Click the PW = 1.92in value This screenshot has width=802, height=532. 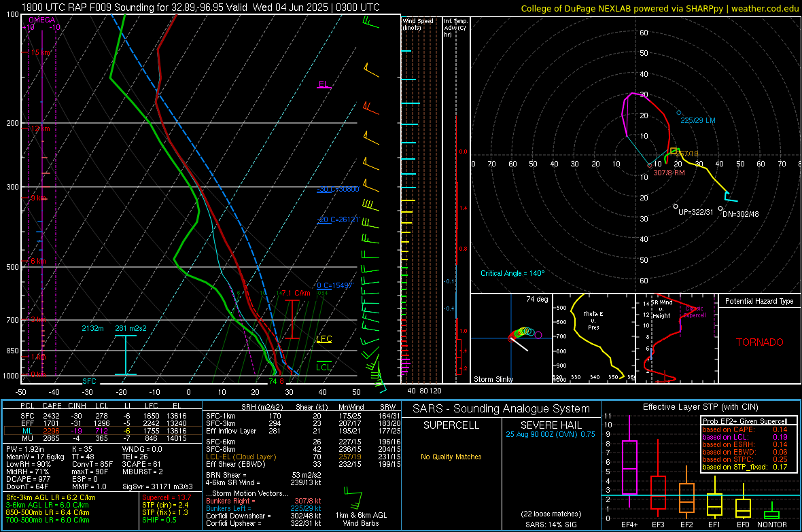pyautogui.click(x=26, y=449)
